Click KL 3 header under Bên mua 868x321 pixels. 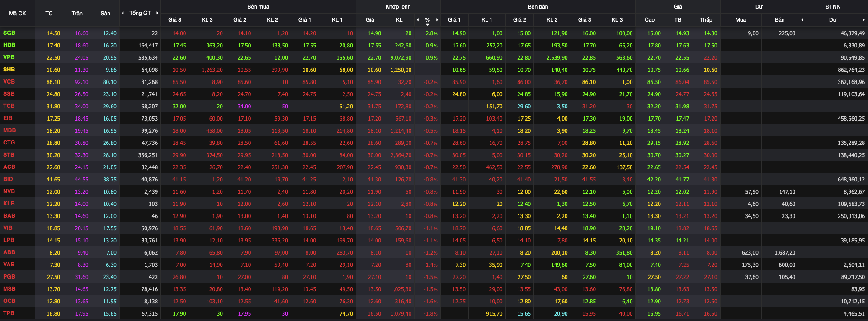207,20
